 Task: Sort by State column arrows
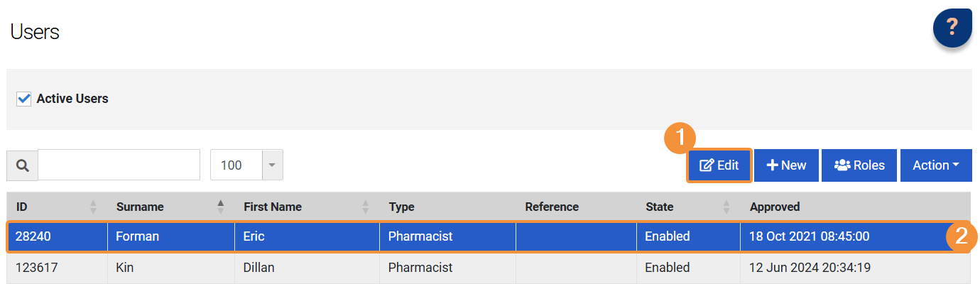726,207
